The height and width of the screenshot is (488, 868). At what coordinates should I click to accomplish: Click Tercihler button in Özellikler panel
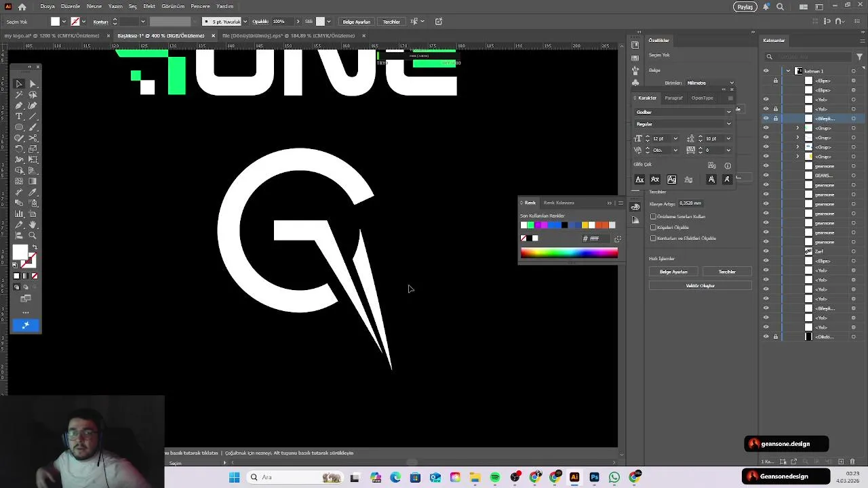pyautogui.click(x=727, y=272)
